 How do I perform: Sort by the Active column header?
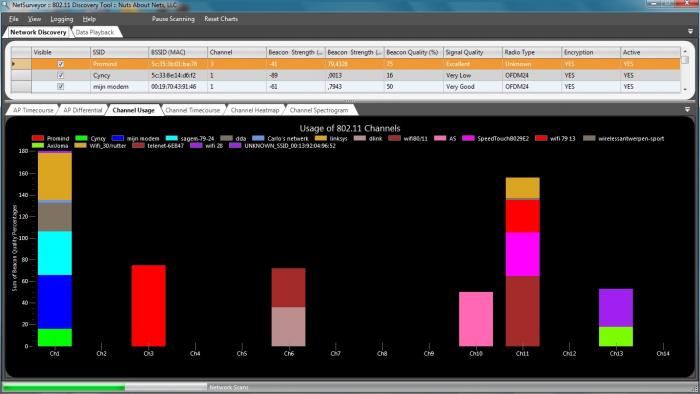coord(650,52)
